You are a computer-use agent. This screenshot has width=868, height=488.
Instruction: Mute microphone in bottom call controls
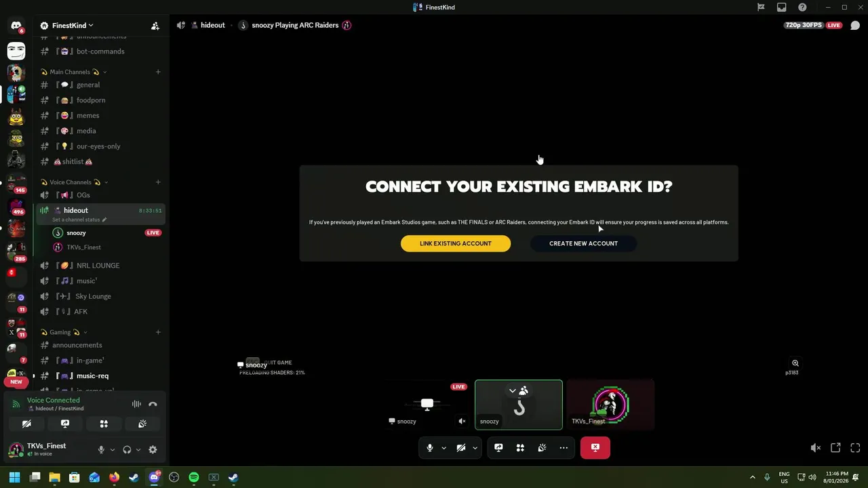click(x=429, y=447)
